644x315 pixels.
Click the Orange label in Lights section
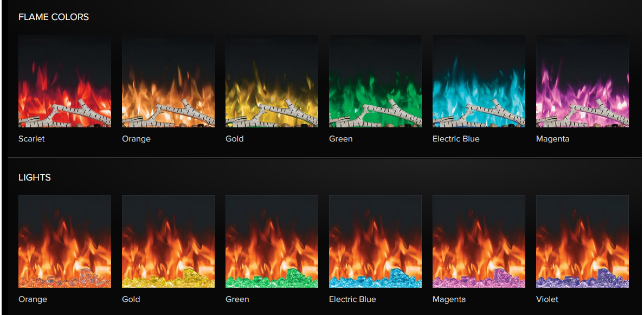[x=33, y=300]
